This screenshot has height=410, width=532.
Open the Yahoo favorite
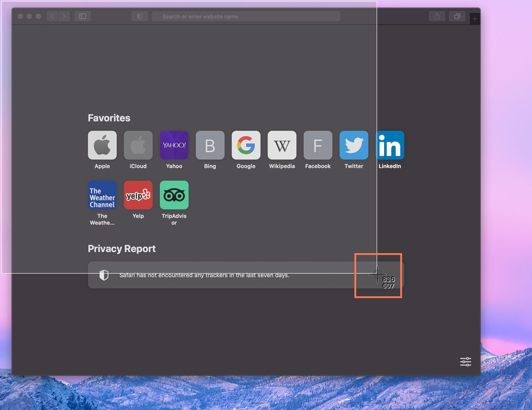click(x=174, y=145)
